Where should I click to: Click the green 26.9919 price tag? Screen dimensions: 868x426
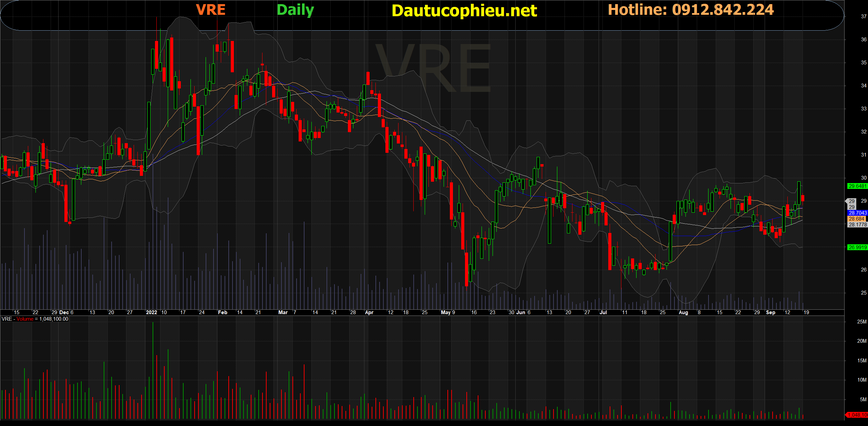(857, 247)
